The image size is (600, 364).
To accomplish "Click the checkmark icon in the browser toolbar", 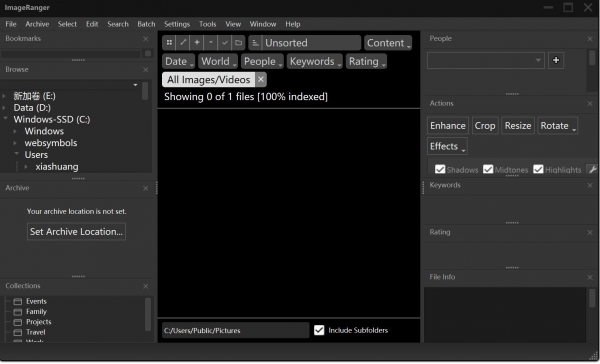I will click(224, 43).
